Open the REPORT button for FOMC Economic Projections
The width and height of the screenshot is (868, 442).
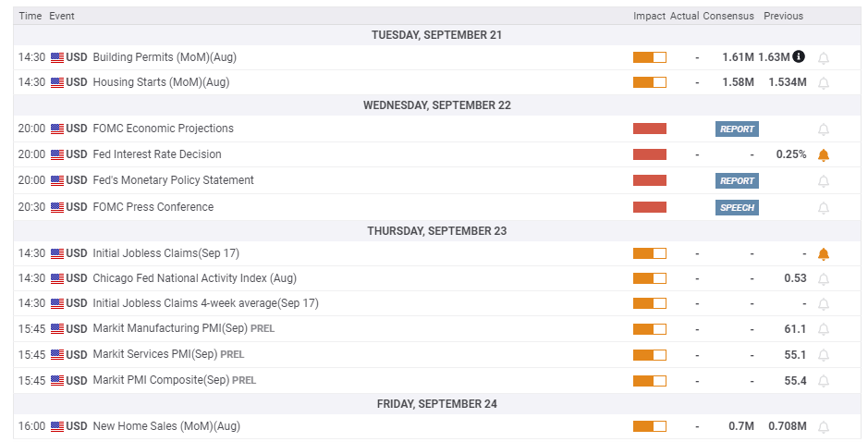pos(737,129)
